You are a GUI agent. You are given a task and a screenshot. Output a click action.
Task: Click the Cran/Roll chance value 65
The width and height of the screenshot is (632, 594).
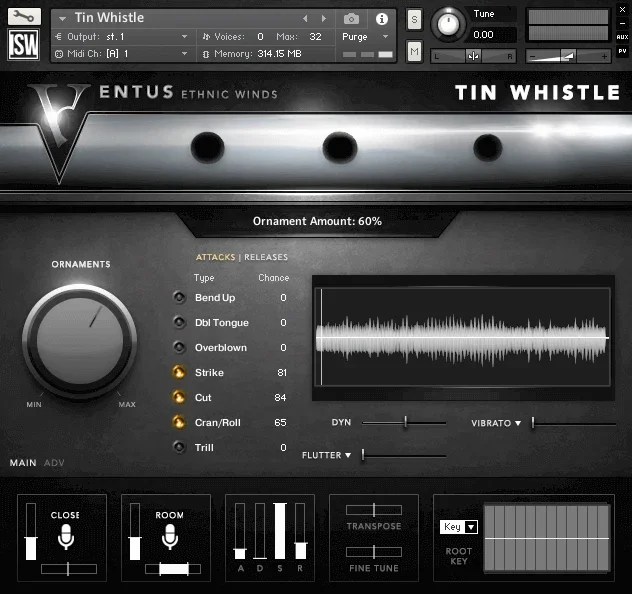coord(280,423)
